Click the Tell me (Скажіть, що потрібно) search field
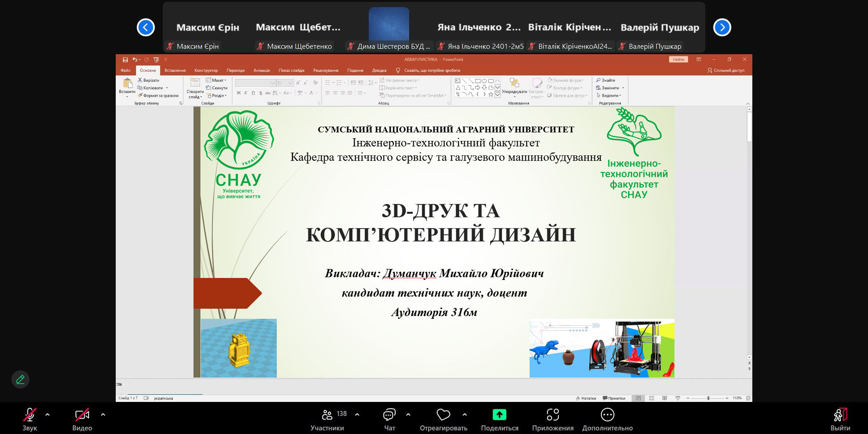Image resolution: width=868 pixels, height=434 pixels. point(428,70)
